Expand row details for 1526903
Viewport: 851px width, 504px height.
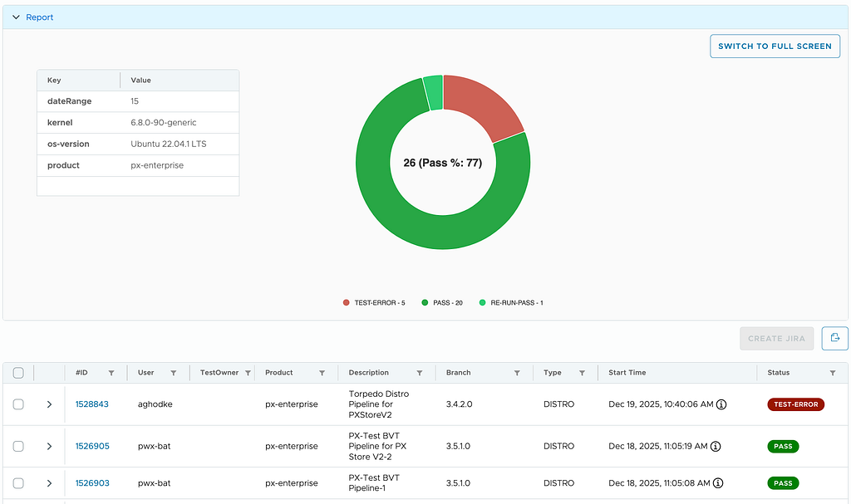(x=49, y=483)
